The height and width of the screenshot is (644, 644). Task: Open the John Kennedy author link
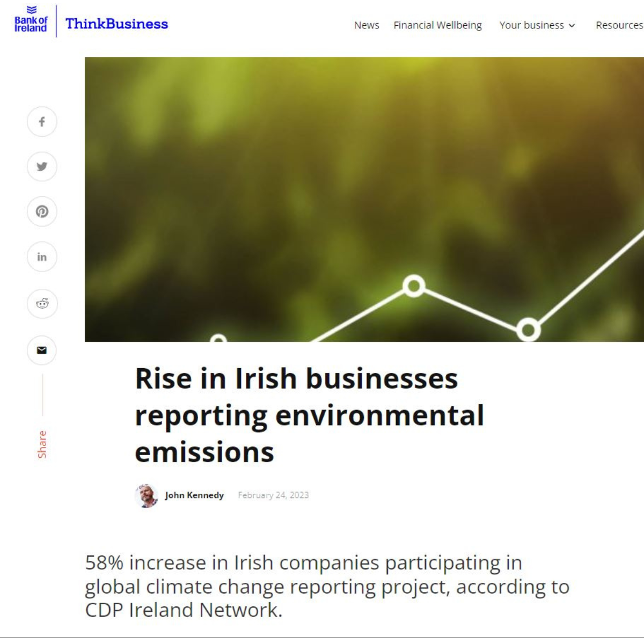(x=194, y=495)
